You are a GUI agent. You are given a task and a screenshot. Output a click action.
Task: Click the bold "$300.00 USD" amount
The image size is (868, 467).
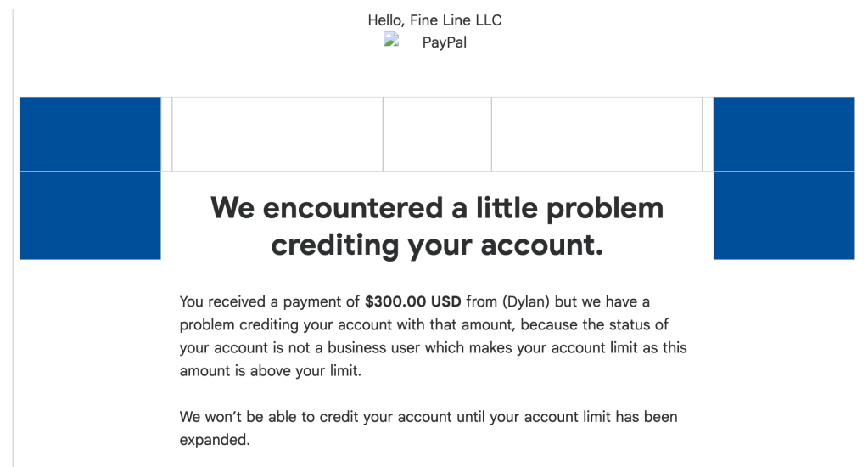click(412, 301)
